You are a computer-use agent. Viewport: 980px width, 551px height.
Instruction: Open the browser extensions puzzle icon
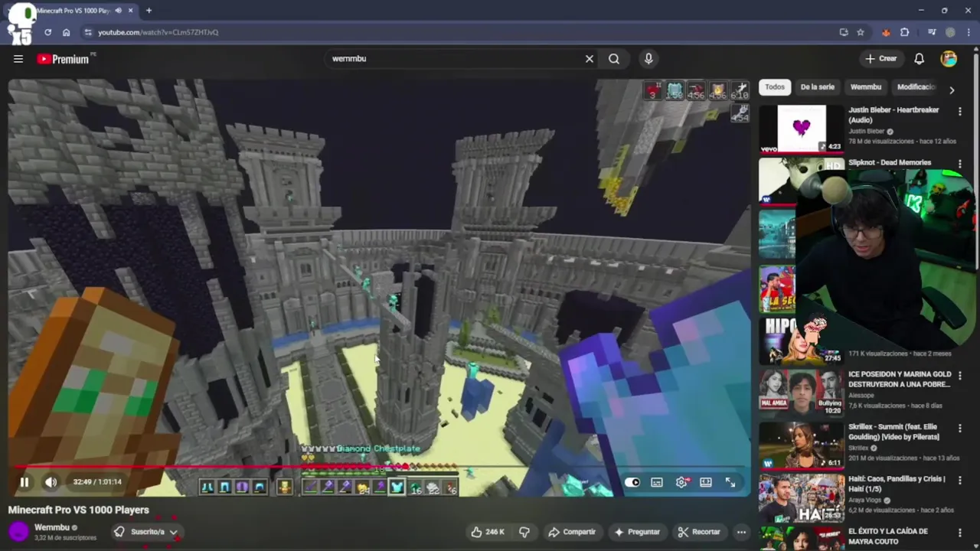tap(905, 32)
